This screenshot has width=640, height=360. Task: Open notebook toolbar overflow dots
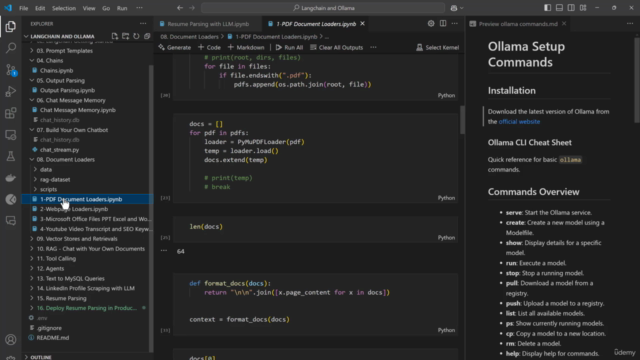[373, 47]
